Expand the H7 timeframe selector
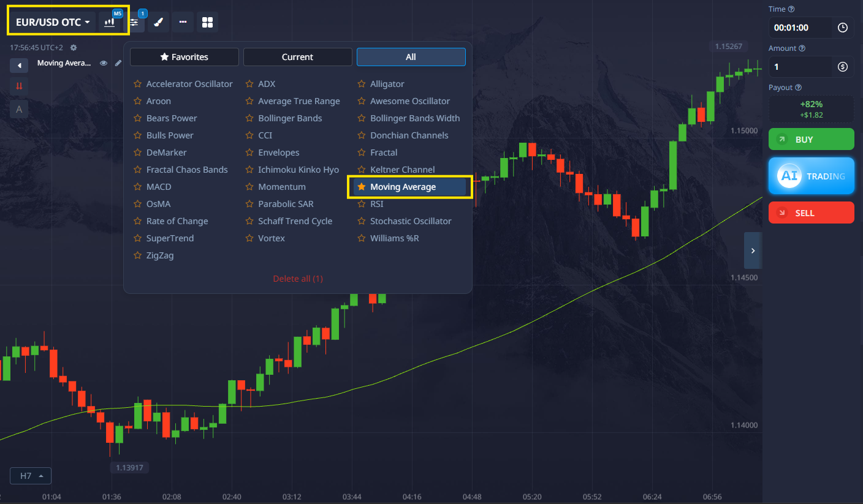 click(31, 476)
